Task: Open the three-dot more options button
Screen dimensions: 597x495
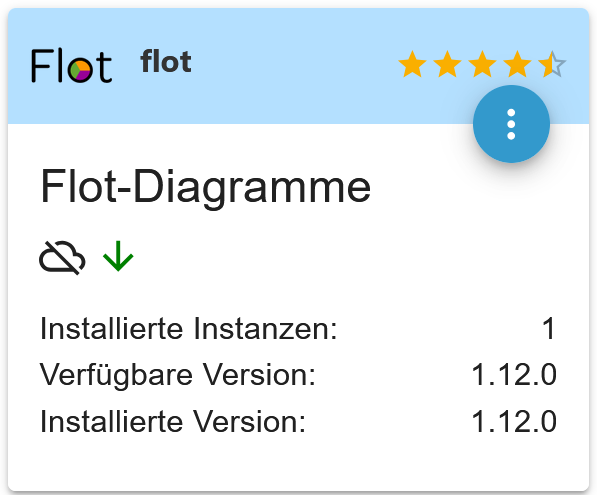Action: tap(511, 124)
